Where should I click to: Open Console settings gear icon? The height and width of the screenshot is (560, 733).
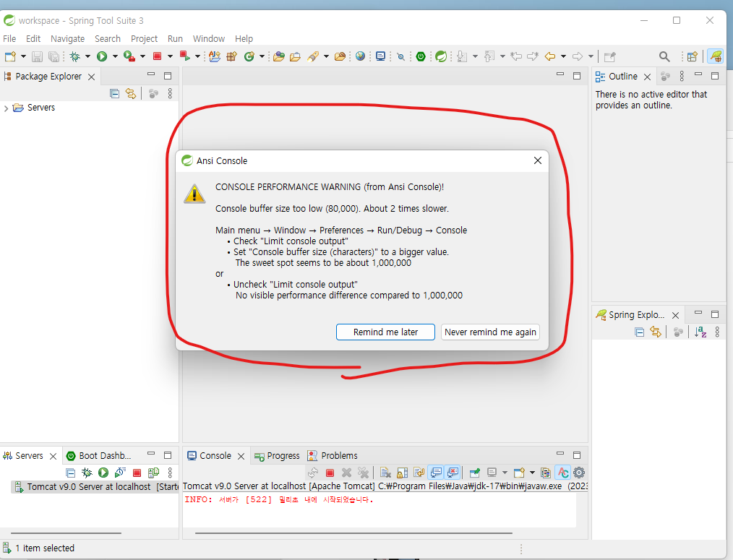click(x=579, y=473)
